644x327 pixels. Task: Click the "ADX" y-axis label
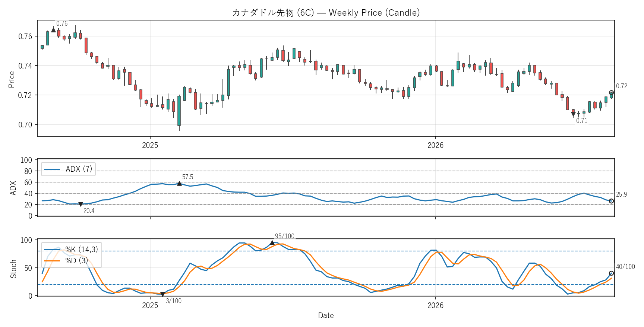pos(13,188)
